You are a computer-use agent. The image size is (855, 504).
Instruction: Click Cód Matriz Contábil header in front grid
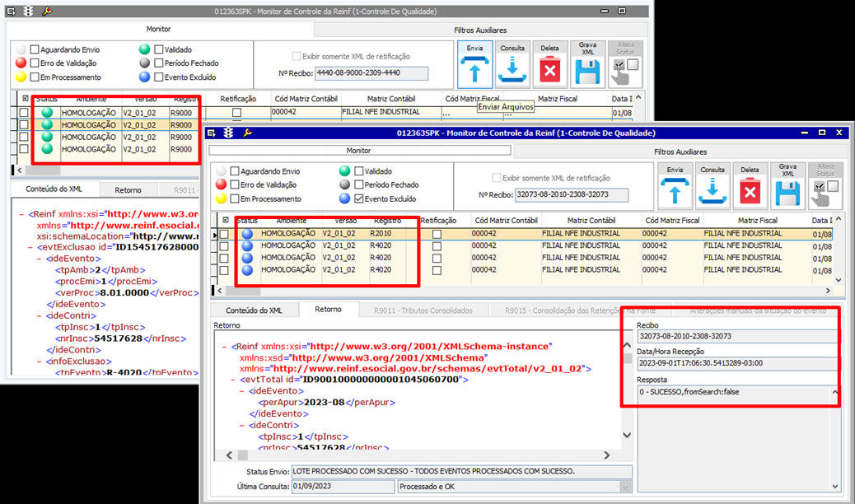click(506, 221)
